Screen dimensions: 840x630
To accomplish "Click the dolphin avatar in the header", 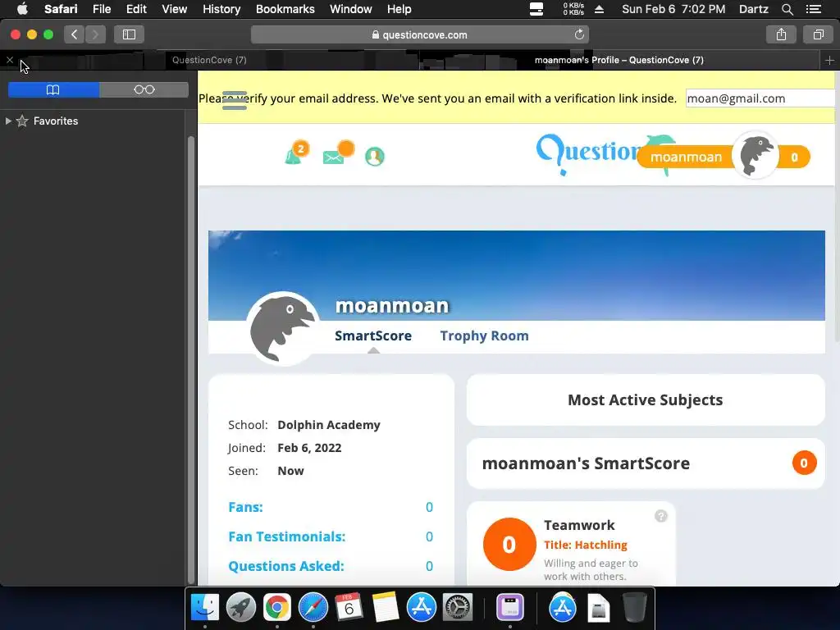I will (756, 155).
